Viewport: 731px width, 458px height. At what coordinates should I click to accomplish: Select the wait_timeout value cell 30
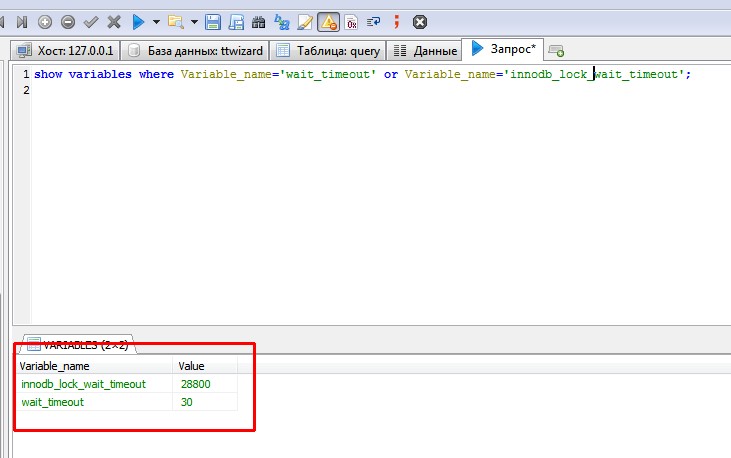click(x=187, y=402)
